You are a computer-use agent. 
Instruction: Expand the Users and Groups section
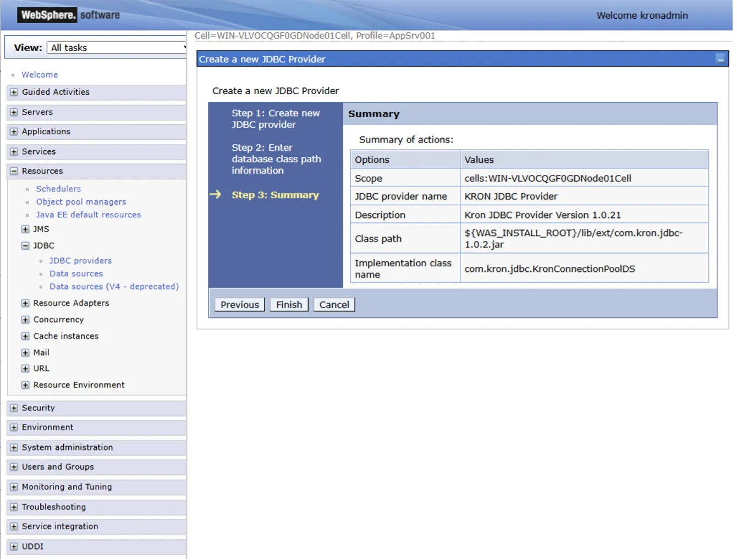[14, 467]
